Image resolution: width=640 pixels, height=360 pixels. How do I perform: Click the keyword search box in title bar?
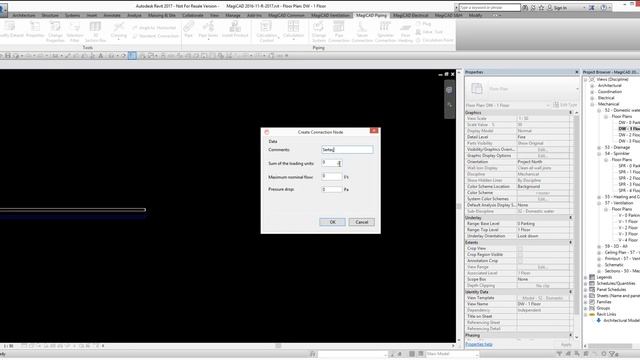489,7
